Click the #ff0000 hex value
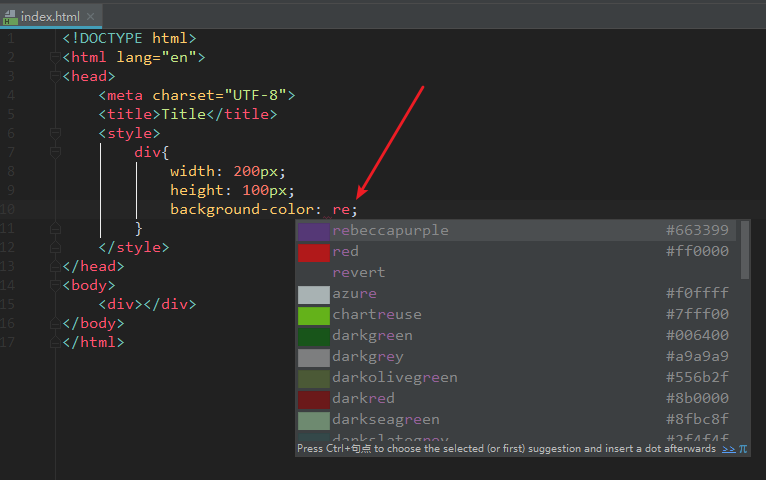766x480 pixels. tap(697, 251)
